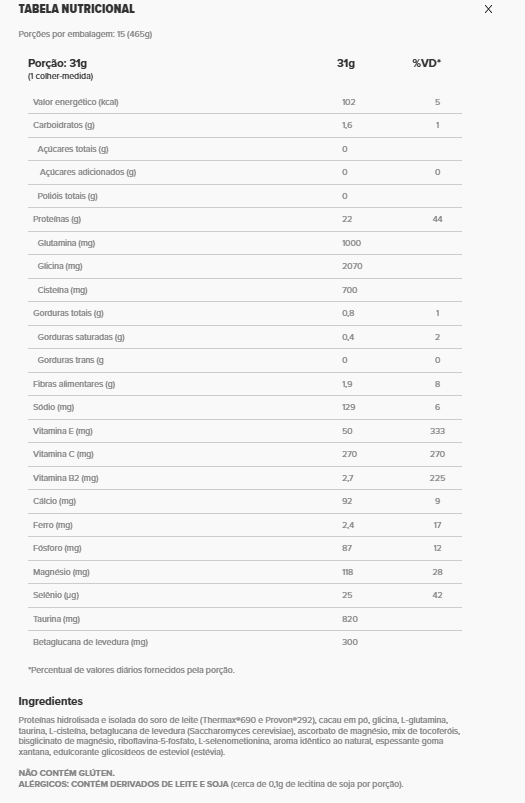The height and width of the screenshot is (803, 525).
Task: Click the Ingredientes section heading
Action: pos(51,701)
